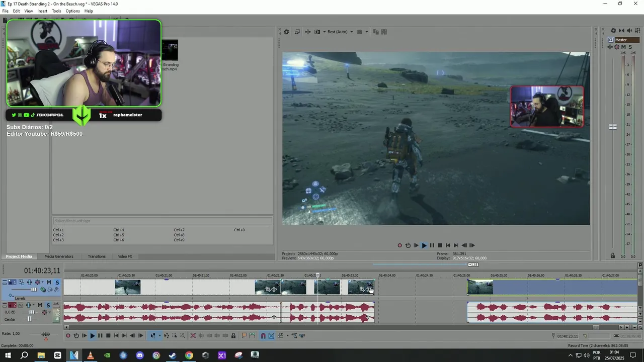
Task: Open the File menu
Action: [5, 11]
